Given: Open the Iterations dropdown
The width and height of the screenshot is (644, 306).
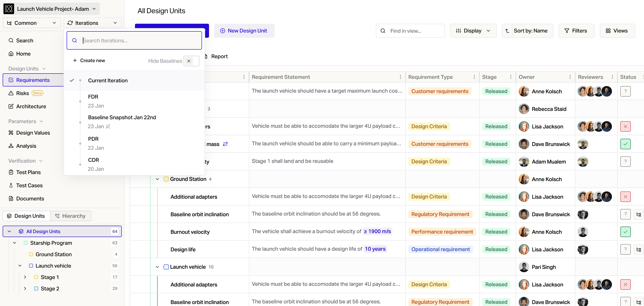Looking at the screenshot, I should tap(93, 23).
